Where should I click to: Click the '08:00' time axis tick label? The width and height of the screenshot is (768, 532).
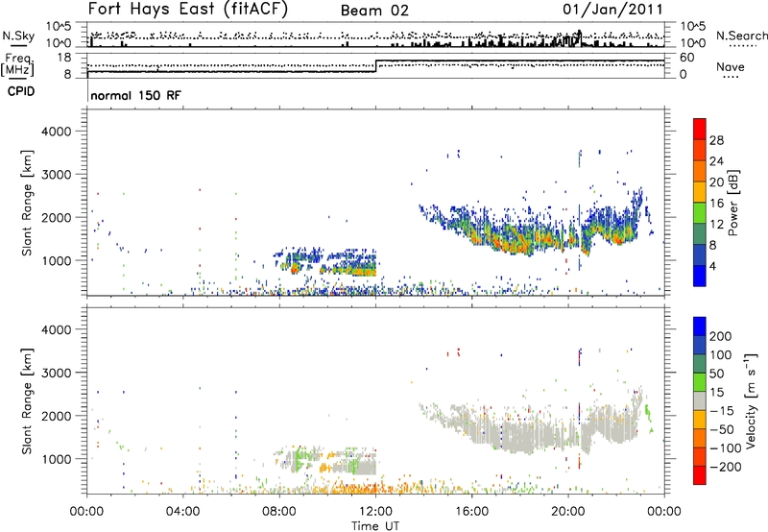pos(279,512)
